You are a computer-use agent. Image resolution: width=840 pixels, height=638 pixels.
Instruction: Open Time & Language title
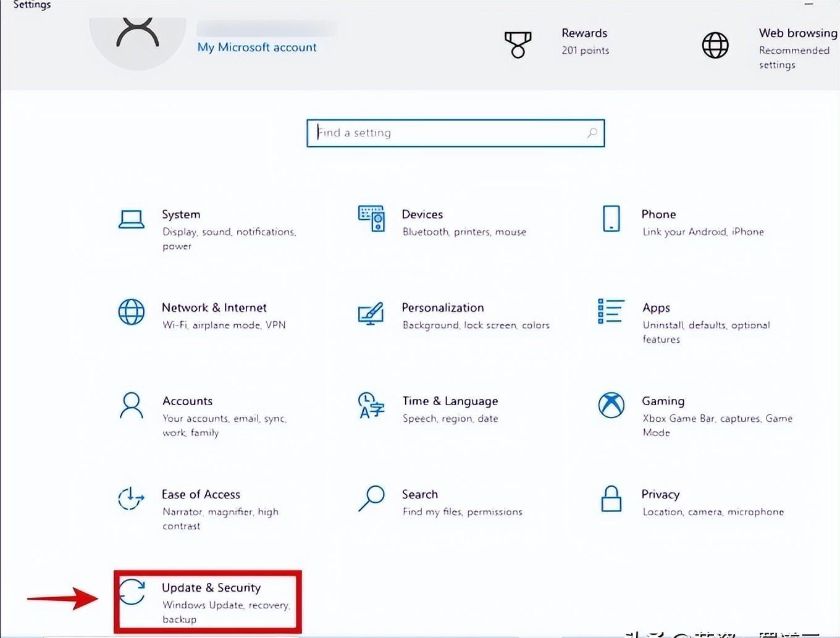point(450,401)
